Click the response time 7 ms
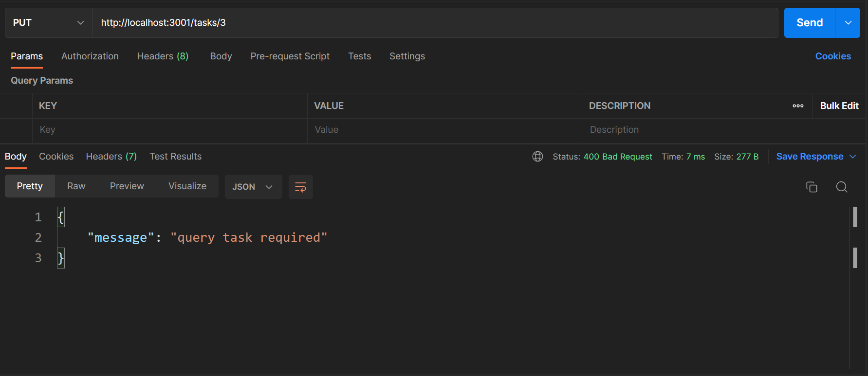868x376 pixels. click(x=696, y=157)
